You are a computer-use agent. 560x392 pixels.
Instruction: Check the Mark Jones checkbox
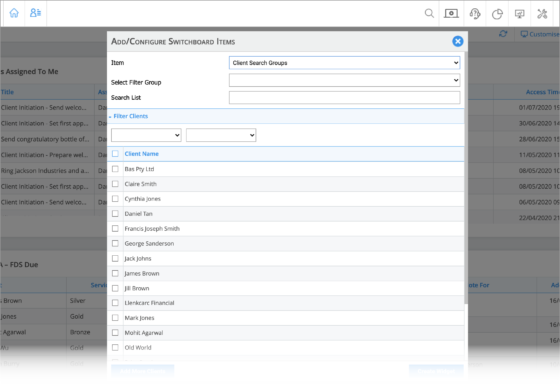tap(115, 318)
